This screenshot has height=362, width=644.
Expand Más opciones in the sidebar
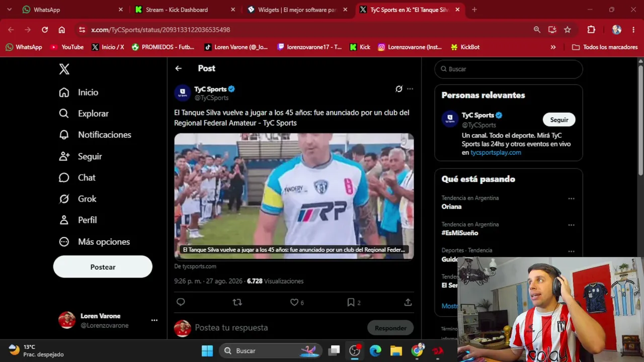click(94, 242)
